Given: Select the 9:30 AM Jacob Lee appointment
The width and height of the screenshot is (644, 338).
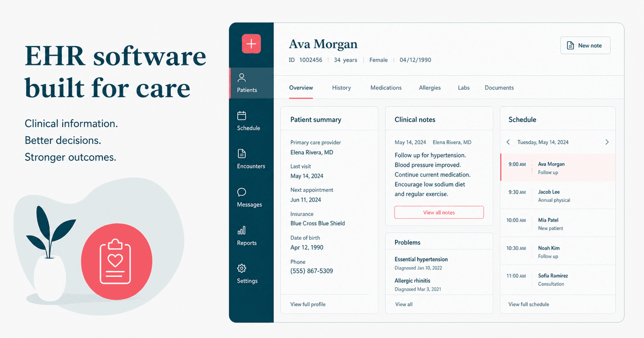Looking at the screenshot, I should coord(558,195).
